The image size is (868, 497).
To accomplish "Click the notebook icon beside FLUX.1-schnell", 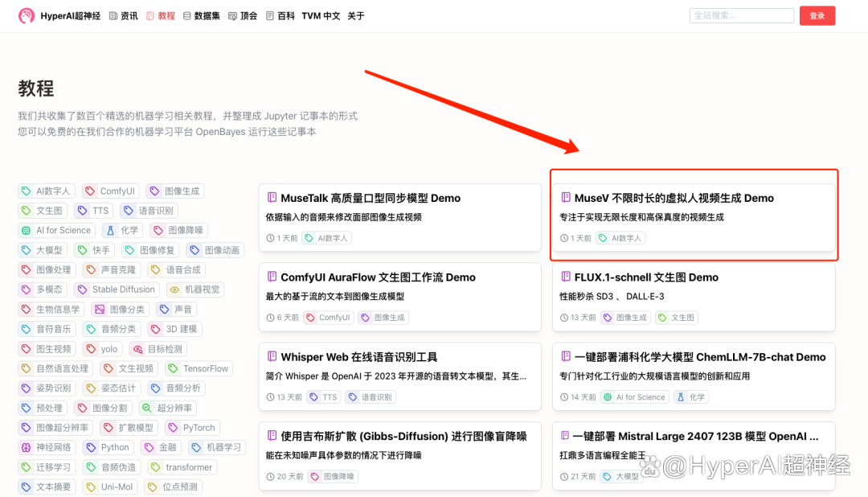I will coord(566,277).
